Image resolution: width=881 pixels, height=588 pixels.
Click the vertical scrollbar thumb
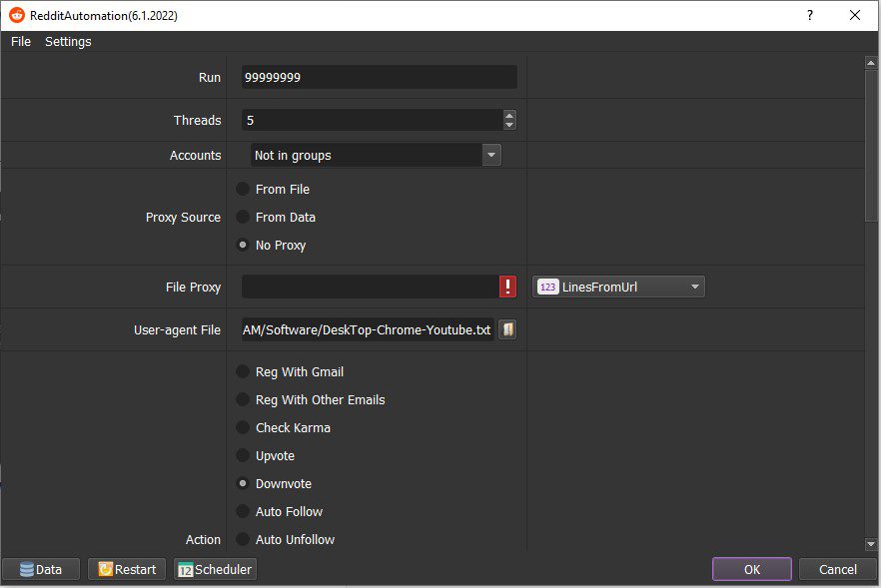coord(871,146)
